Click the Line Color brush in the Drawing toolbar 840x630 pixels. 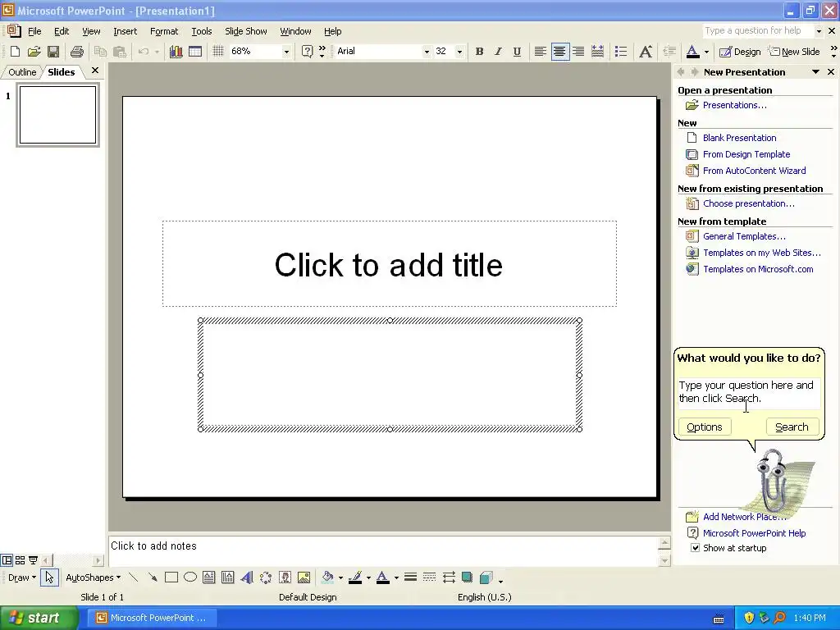[354, 577]
